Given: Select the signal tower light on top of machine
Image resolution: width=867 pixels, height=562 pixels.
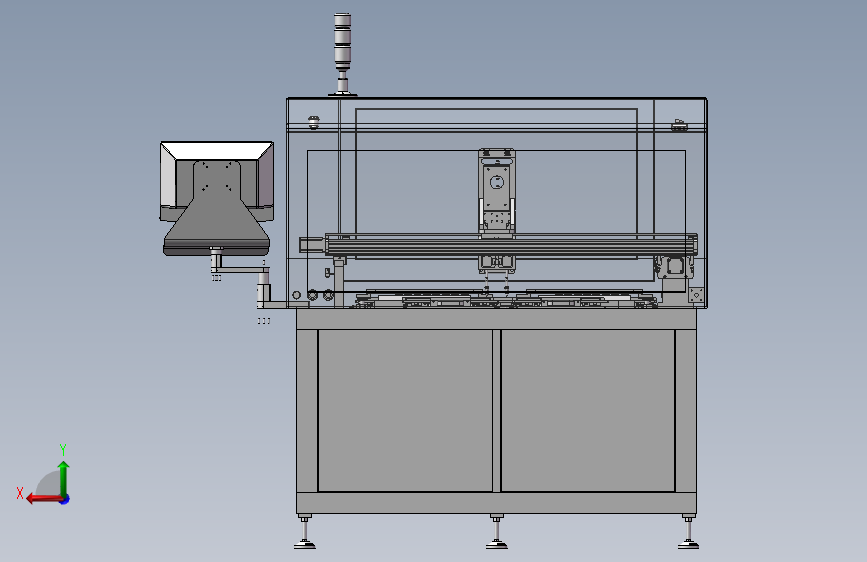Looking at the screenshot, I should point(343,54).
